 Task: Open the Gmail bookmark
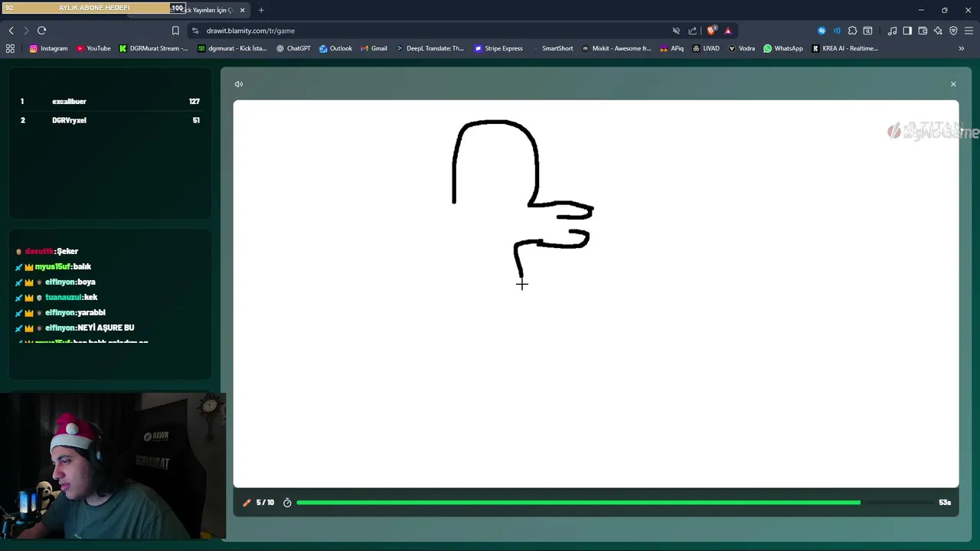coord(374,48)
